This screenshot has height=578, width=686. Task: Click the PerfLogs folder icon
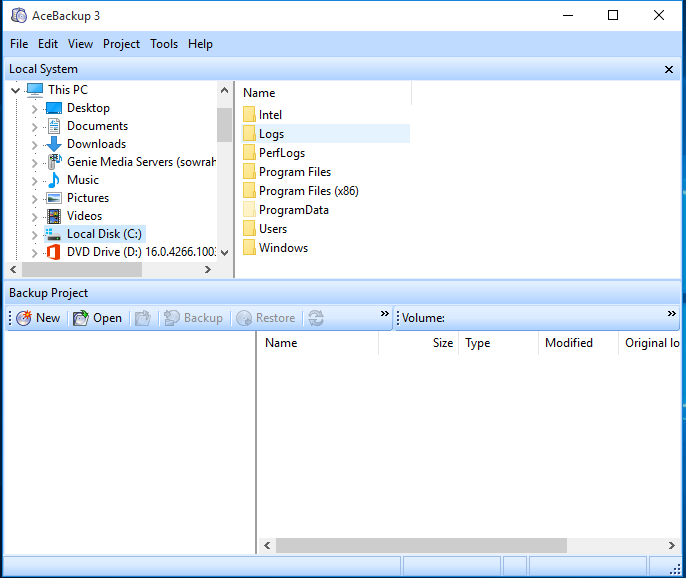[249, 153]
